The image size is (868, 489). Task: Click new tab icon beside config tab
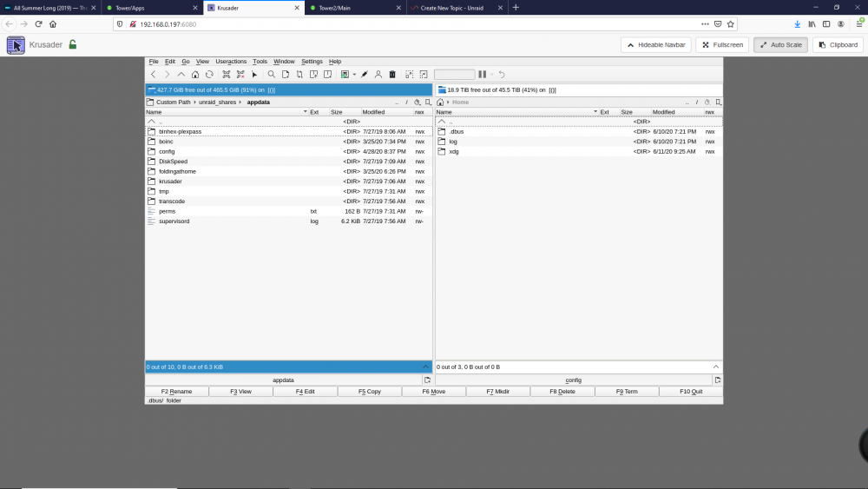(718, 380)
